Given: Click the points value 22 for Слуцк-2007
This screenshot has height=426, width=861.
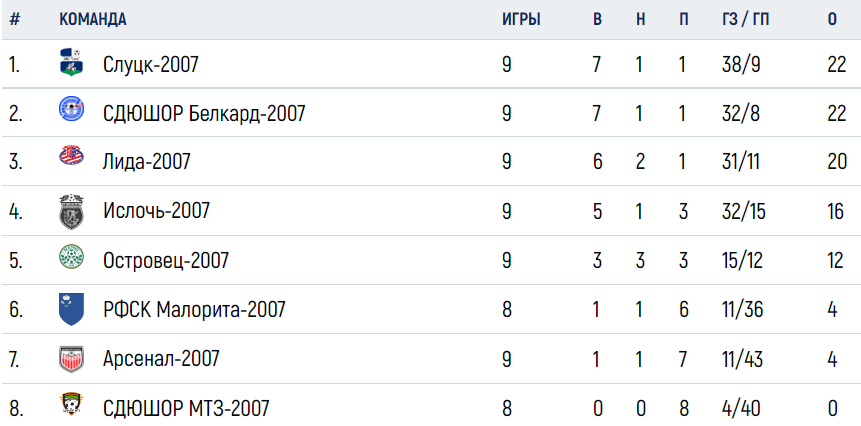Looking at the screenshot, I should [x=837, y=65].
